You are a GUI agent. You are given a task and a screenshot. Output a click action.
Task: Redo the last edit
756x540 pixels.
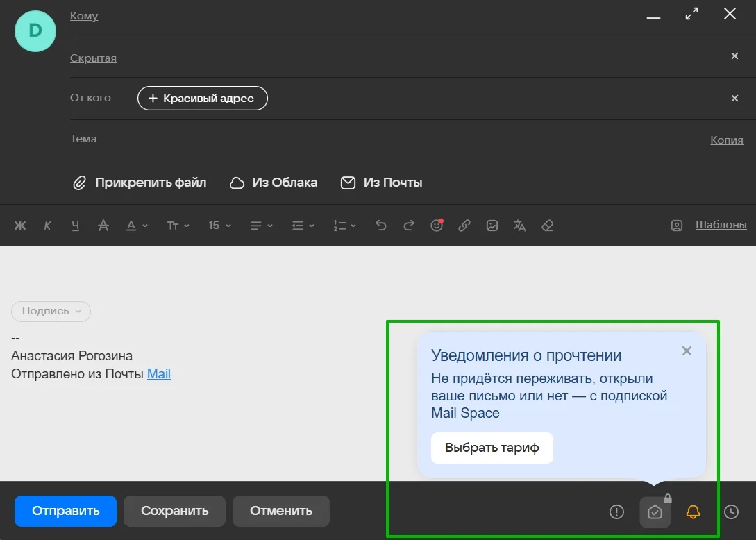pyautogui.click(x=409, y=226)
